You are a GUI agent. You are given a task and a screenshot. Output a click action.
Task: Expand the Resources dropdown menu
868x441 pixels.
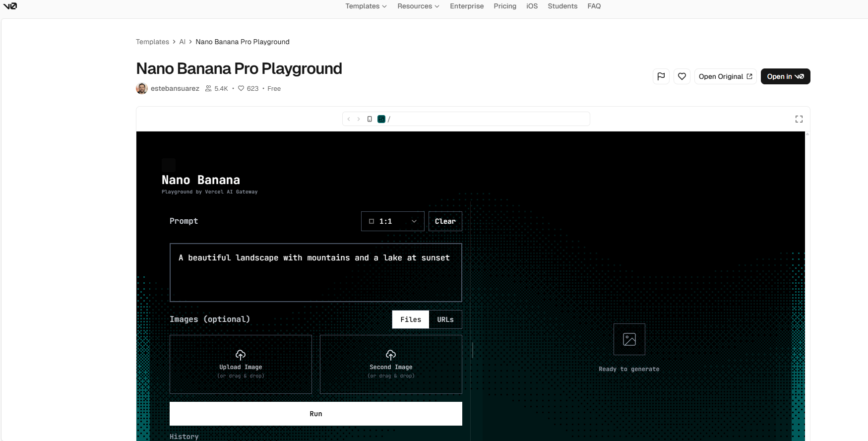pyautogui.click(x=418, y=6)
